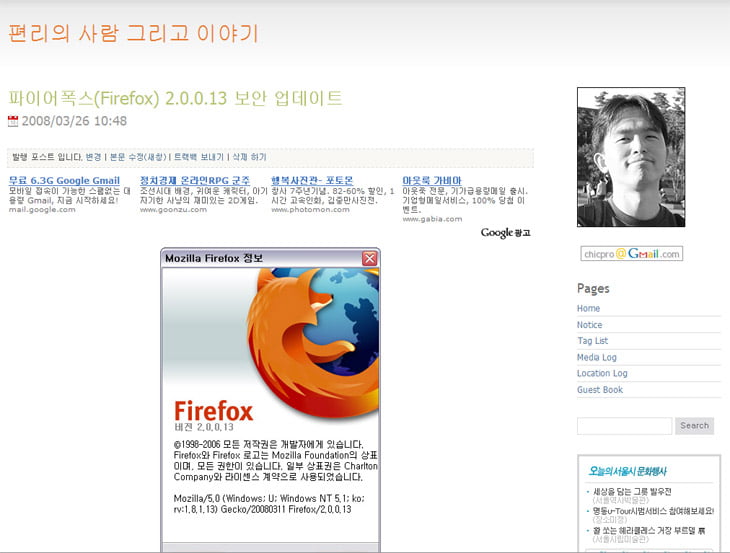Viewport: 730px width, 553px height.
Task: Open the 무료 6.3G Google Gmail ad
Action: click(x=64, y=181)
